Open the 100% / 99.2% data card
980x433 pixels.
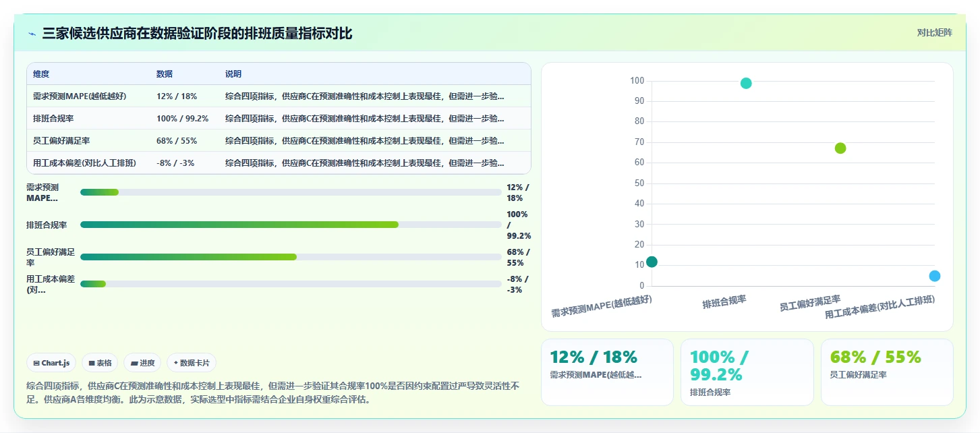(x=747, y=372)
